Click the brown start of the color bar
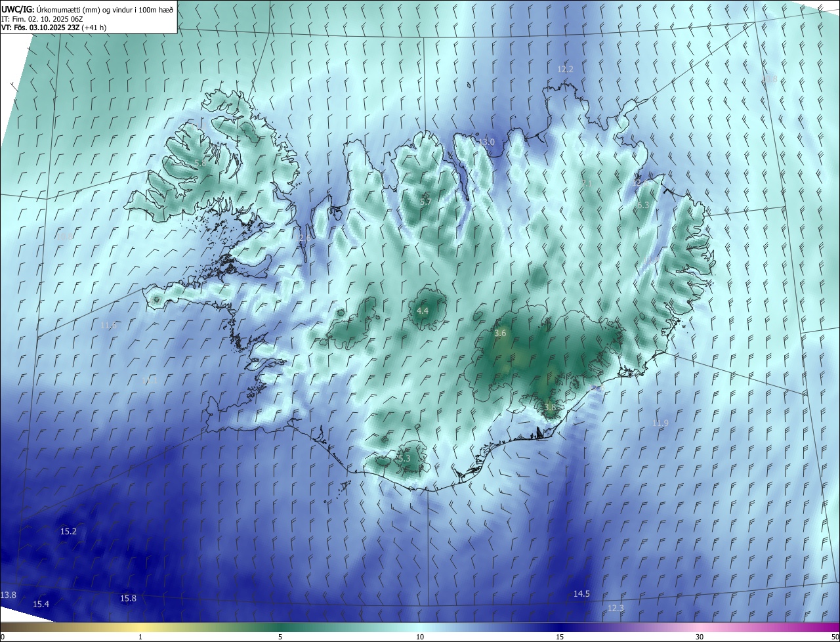The width and height of the screenshot is (840, 642). point(7,627)
